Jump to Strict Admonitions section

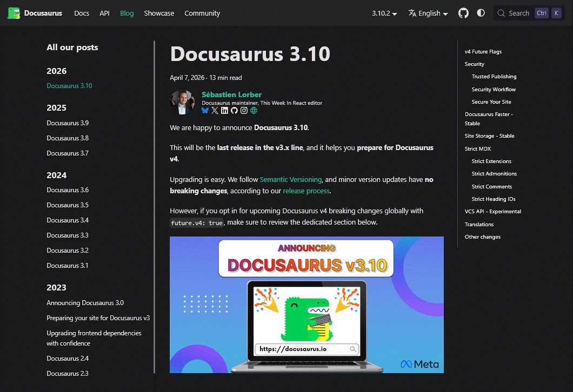coord(495,174)
